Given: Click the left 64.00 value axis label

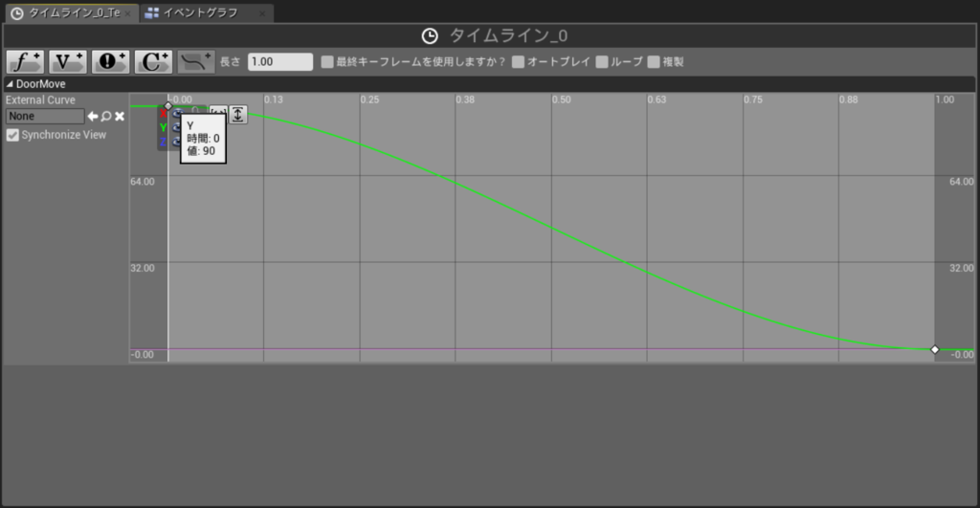Looking at the screenshot, I should coord(143,181).
